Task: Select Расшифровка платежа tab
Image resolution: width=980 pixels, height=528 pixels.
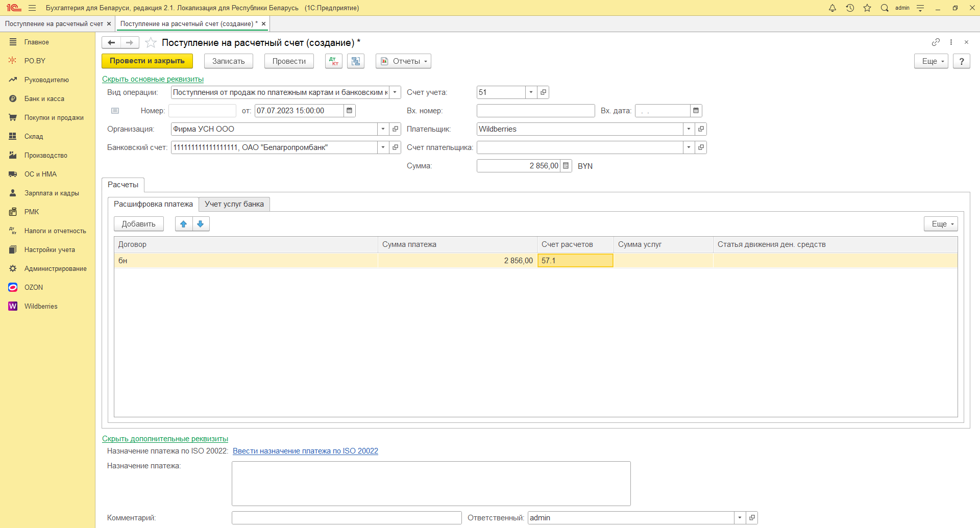Action: click(153, 204)
